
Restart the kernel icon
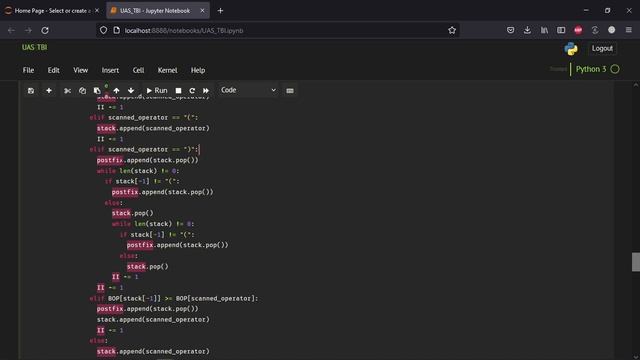pos(192,91)
